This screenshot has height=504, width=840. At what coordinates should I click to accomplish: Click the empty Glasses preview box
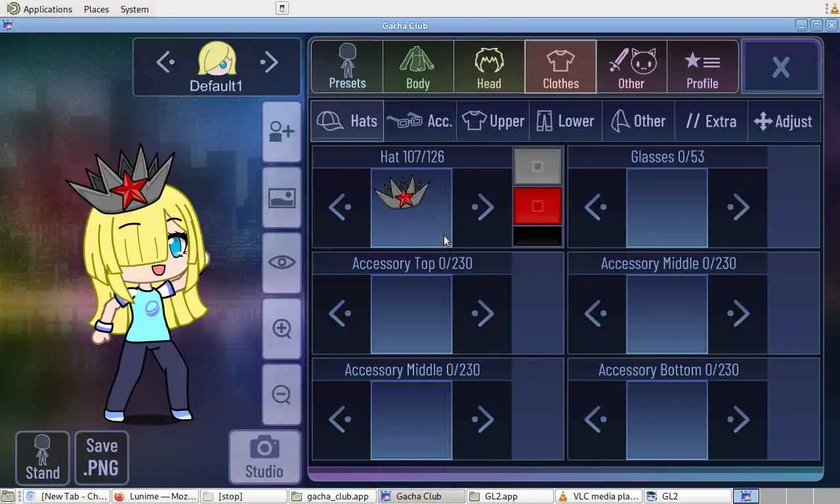(667, 207)
